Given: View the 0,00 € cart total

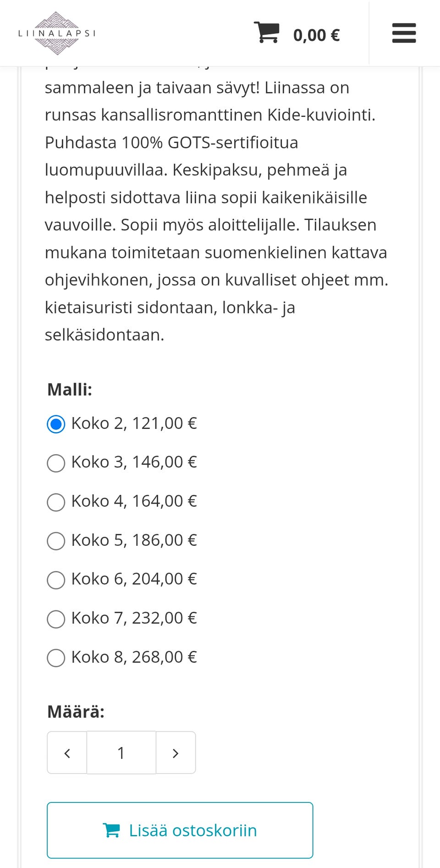Looking at the screenshot, I should 316,34.
